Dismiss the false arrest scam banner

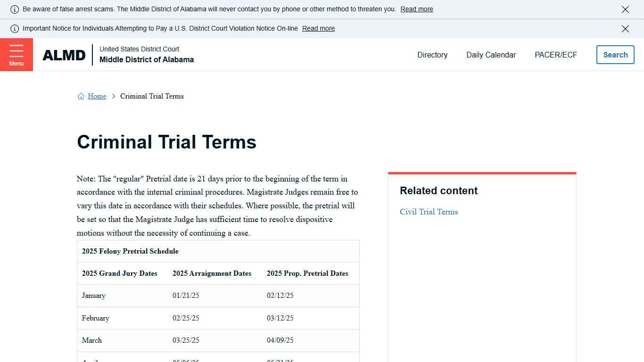[x=625, y=9]
